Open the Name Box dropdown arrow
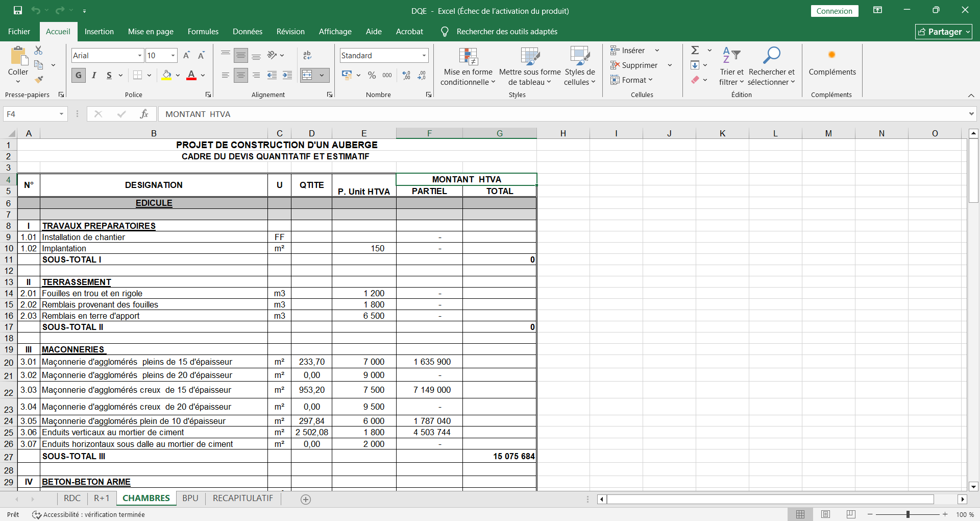This screenshot has width=980, height=521. click(61, 114)
